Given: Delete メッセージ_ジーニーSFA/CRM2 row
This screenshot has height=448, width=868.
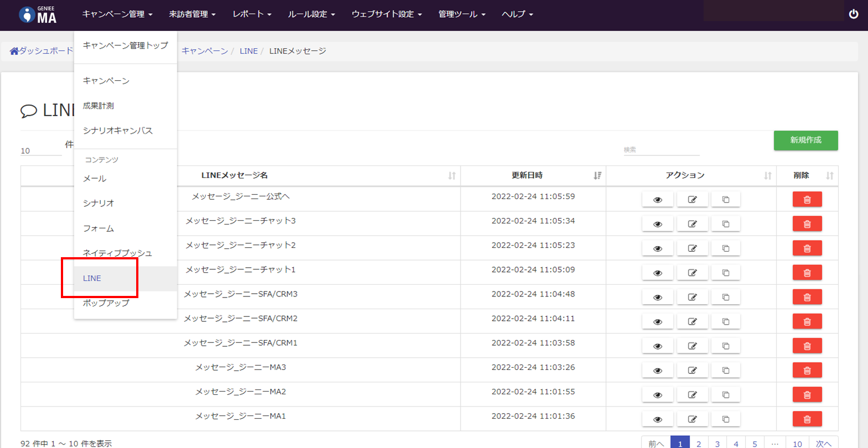Looking at the screenshot, I should (807, 321).
